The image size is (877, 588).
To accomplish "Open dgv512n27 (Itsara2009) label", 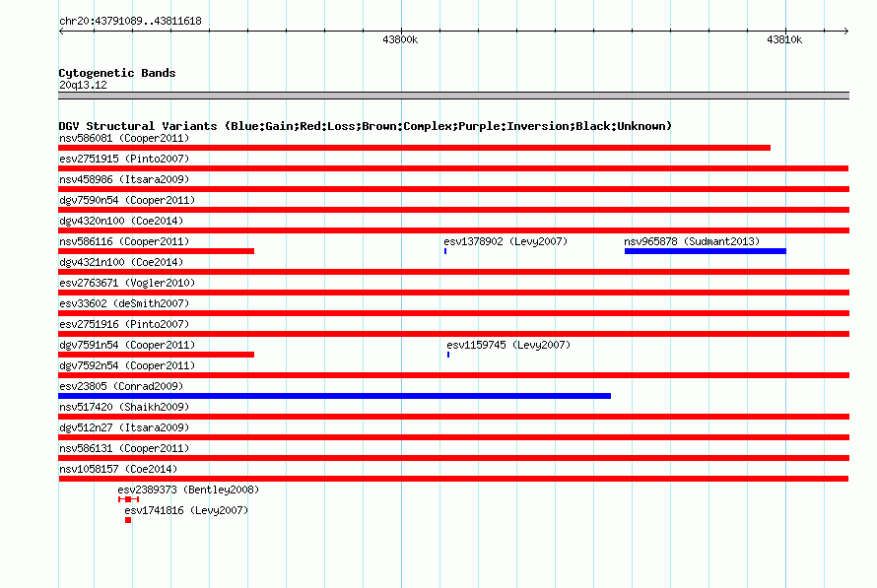I will click(124, 427).
